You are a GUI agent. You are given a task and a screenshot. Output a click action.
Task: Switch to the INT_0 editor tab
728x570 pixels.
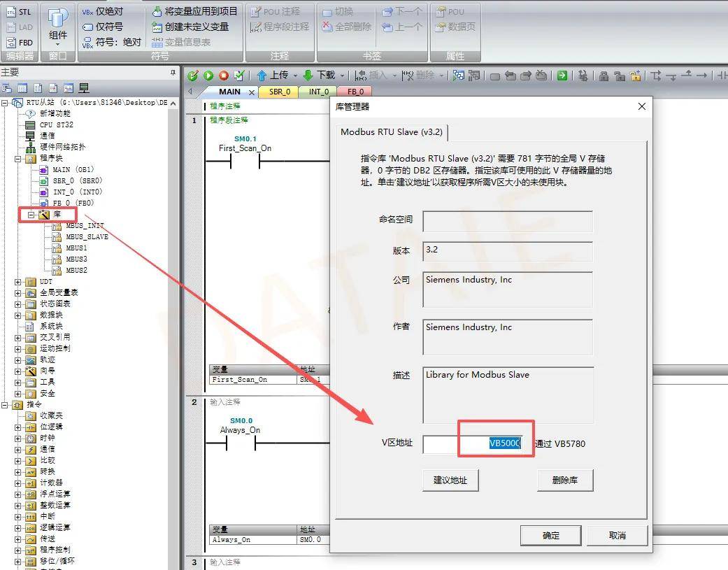click(x=319, y=92)
